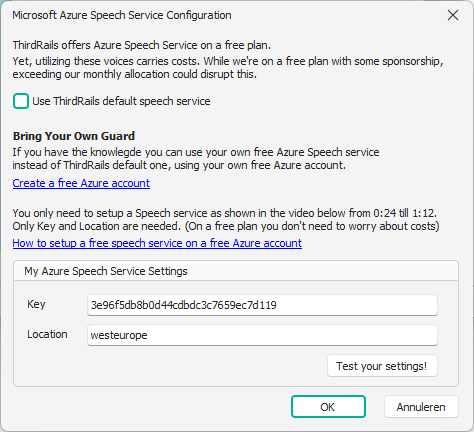Close the Azure Speech Service Configuration dialog

(453, 15)
